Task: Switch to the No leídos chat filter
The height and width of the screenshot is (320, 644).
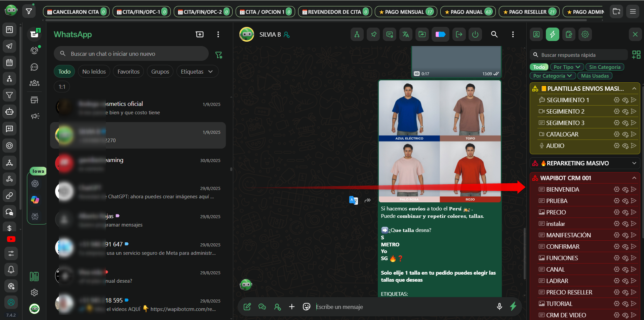Action: 94,72
